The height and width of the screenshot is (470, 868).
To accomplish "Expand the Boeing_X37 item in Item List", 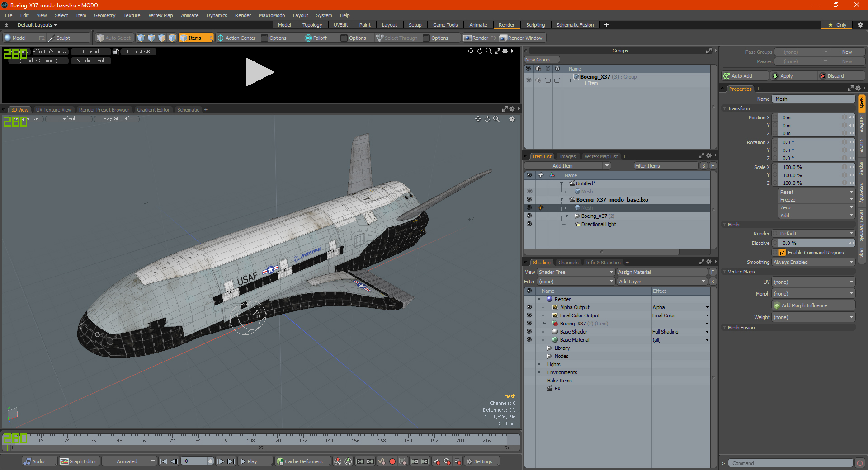I will [x=567, y=216].
